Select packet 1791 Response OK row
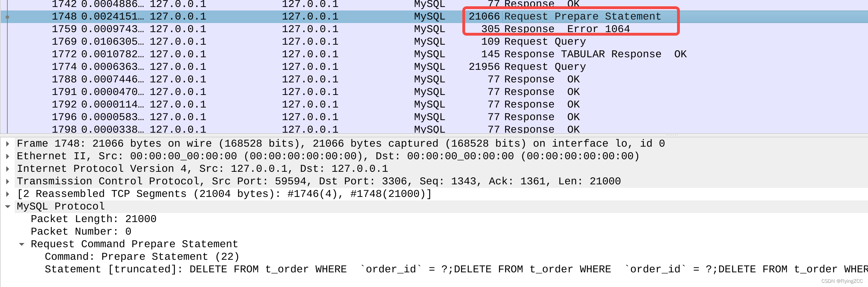The width and height of the screenshot is (868, 287). (434, 92)
